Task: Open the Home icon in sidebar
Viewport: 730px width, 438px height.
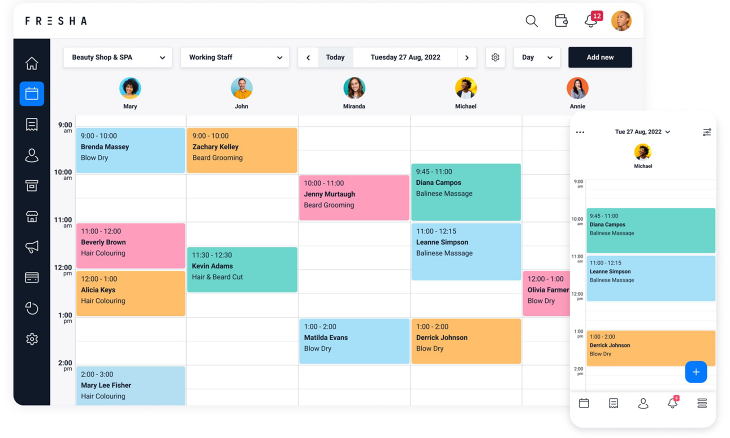Action: click(32, 63)
